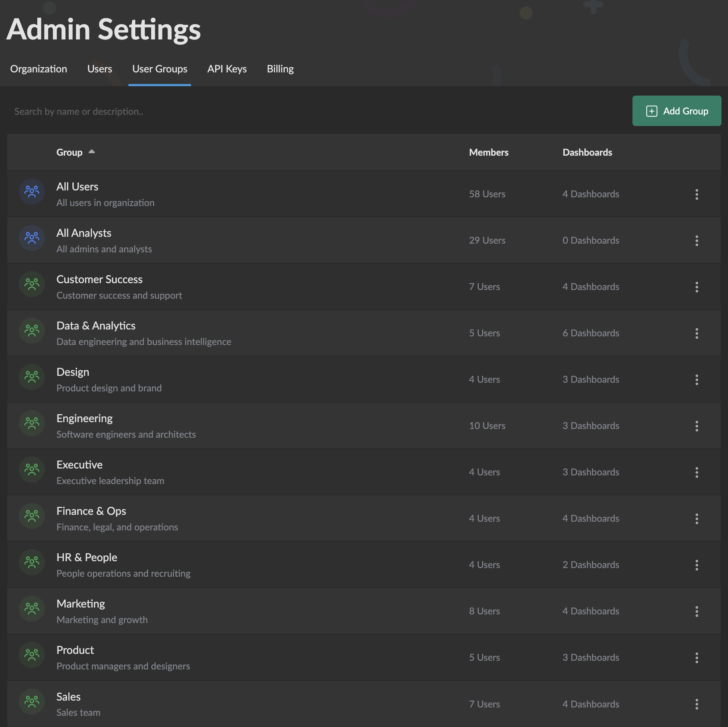Click the Customer Success group avatar icon
This screenshot has height=727, width=728.
[x=31, y=284]
